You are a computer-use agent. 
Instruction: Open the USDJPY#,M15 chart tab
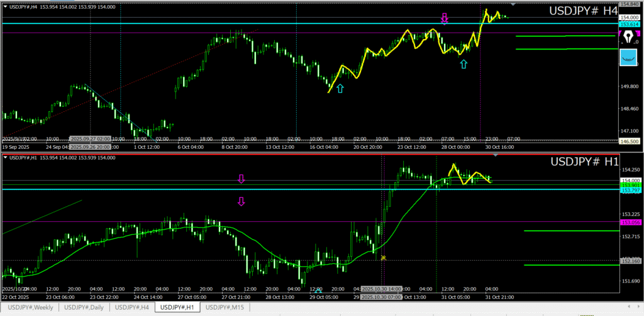coord(225,307)
